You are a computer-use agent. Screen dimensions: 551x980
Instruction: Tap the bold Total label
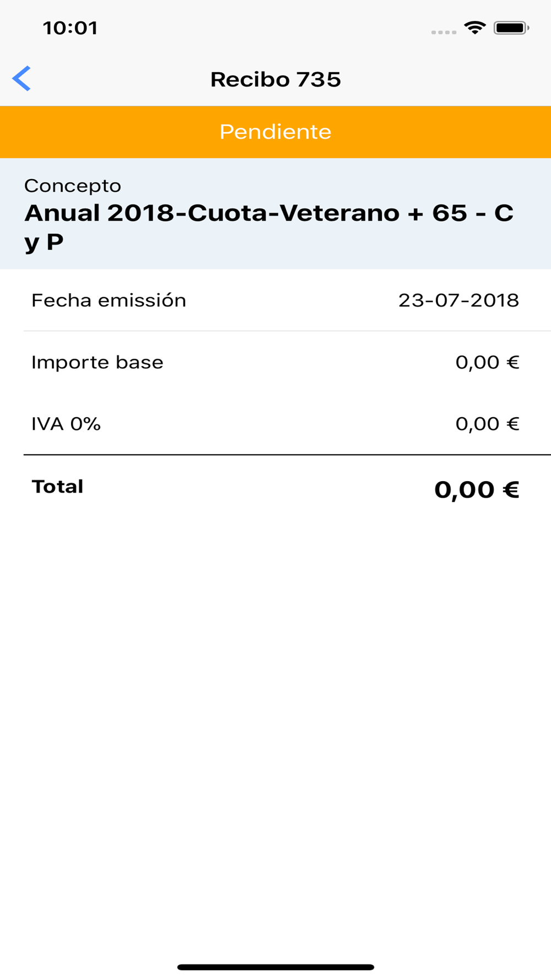point(57,487)
